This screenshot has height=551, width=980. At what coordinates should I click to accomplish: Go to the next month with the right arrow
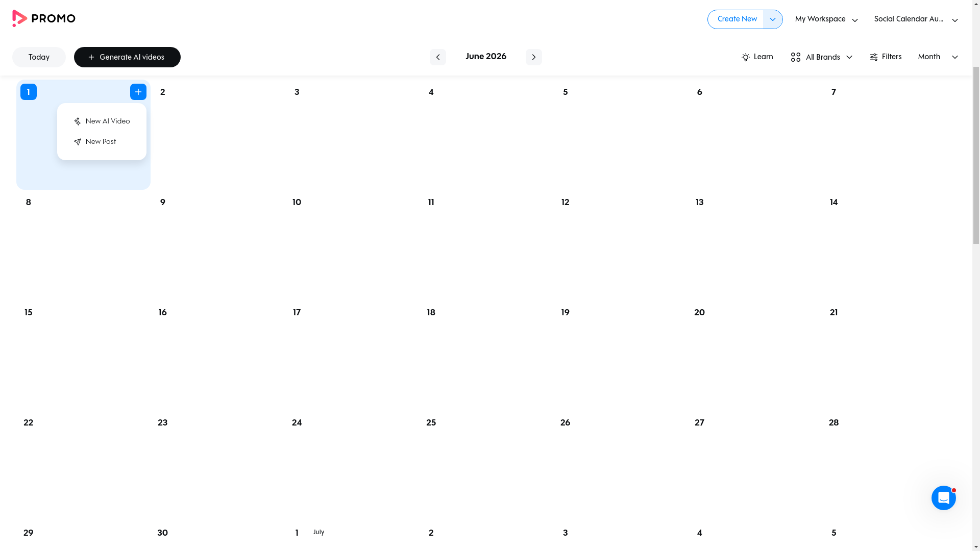coord(534,57)
